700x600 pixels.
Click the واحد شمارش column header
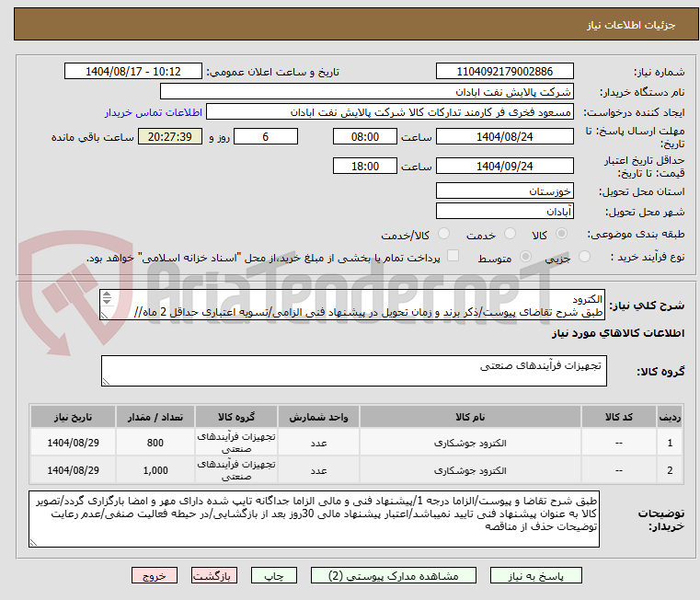pos(318,417)
